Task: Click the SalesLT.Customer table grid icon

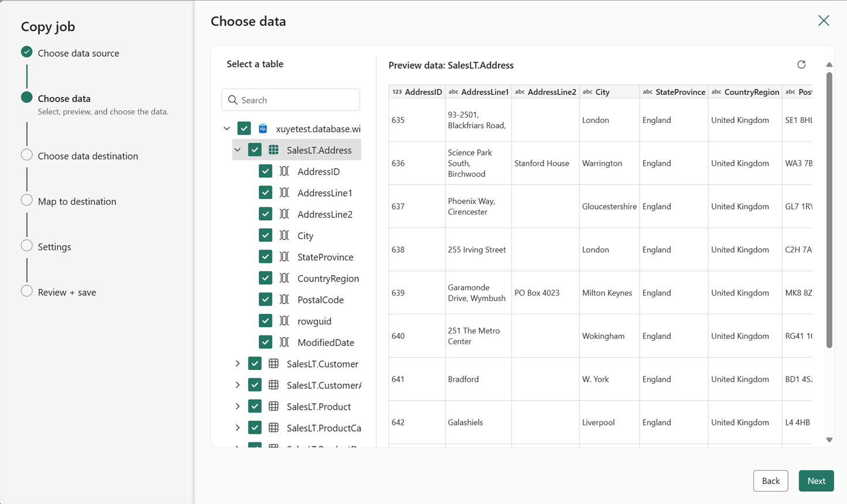Action: [x=274, y=364]
